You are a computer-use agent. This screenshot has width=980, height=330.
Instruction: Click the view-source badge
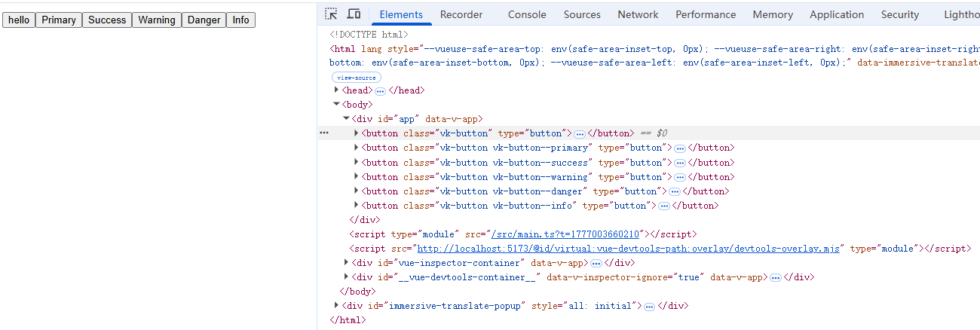tap(357, 78)
